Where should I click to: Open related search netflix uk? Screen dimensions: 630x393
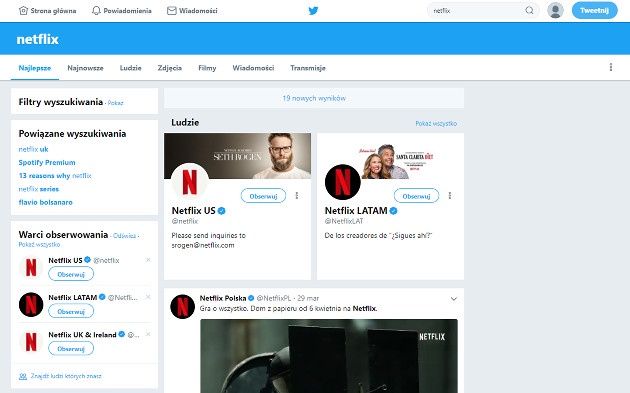[x=33, y=149]
